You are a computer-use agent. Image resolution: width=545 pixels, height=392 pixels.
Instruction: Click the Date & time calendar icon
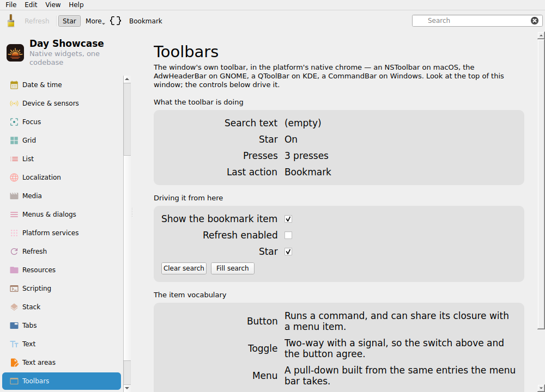pyautogui.click(x=14, y=85)
